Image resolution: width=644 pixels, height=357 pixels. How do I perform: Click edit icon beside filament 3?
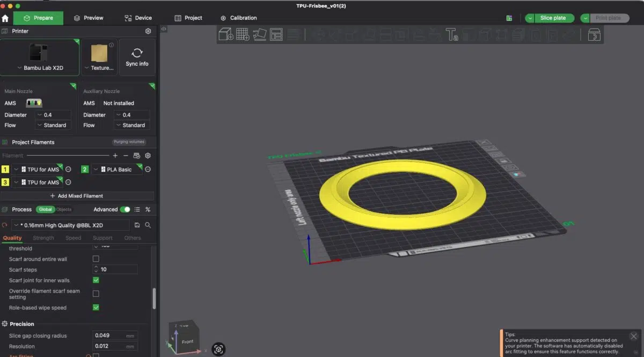click(68, 183)
